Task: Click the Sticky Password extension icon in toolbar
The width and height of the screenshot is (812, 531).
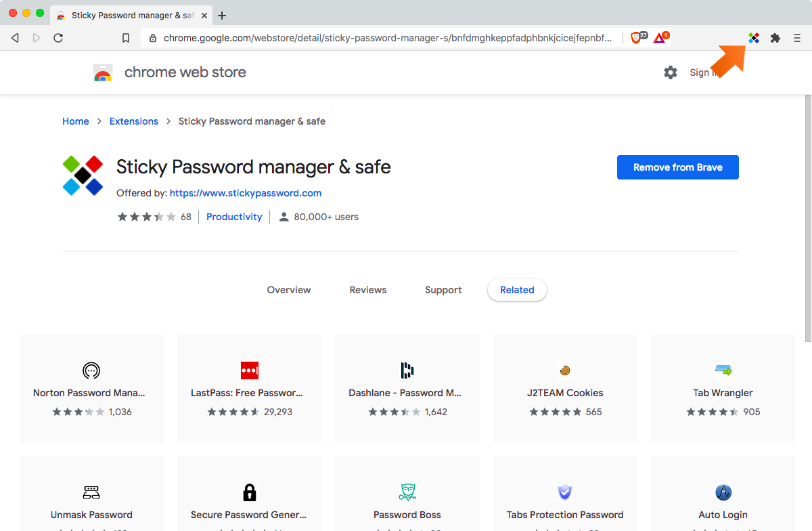Action: (x=754, y=38)
